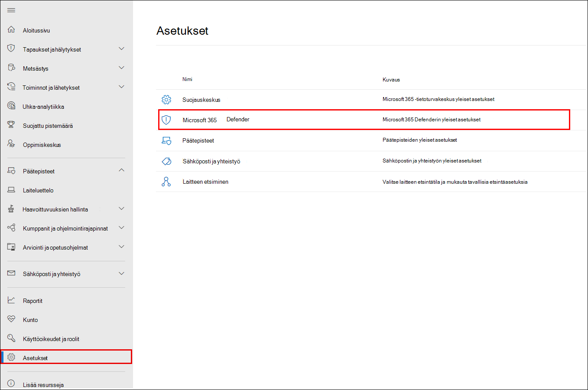
Task: Click the gear icon in Suojauskeskus row
Action: (166, 100)
